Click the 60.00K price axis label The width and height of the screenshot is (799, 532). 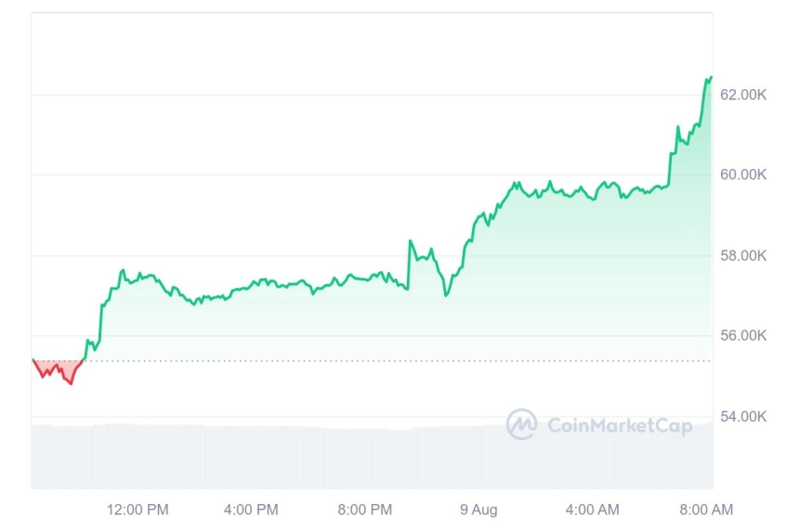tap(743, 175)
